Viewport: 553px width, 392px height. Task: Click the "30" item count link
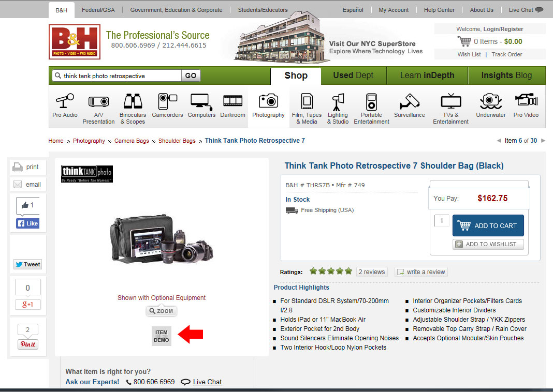(x=534, y=141)
